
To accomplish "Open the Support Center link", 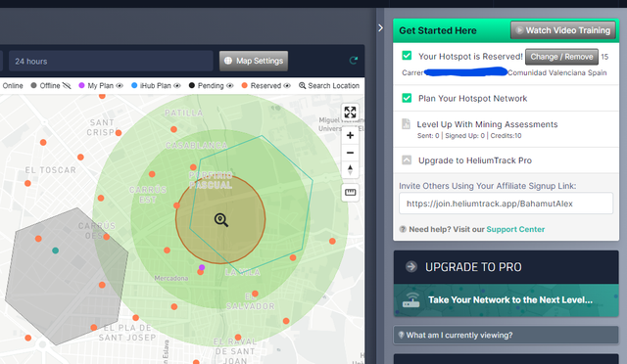I will (515, 229).
